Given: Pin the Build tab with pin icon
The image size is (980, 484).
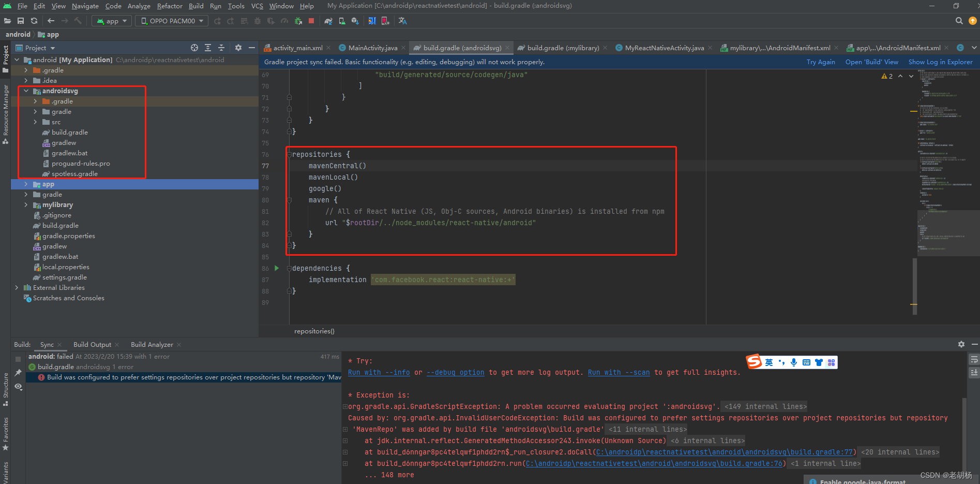Looking at the screenshot, I should point(18,373).
